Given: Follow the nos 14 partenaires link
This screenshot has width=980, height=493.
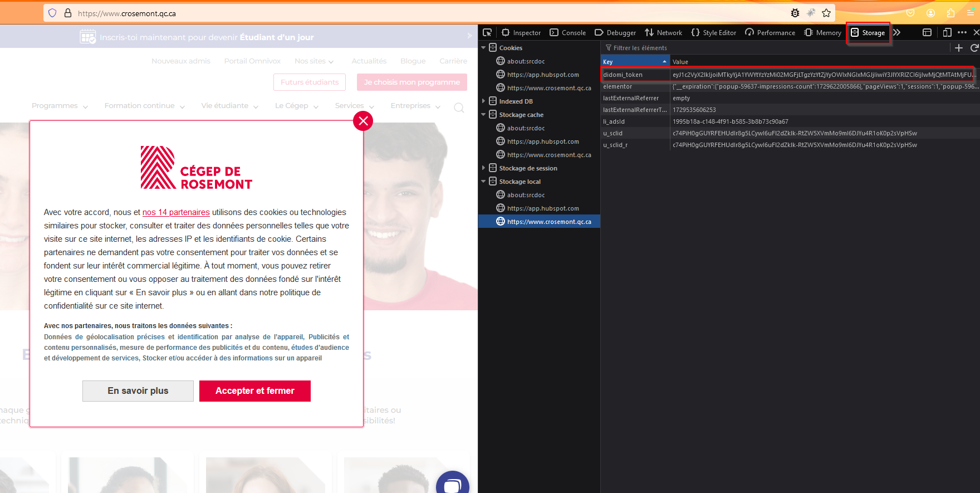Looking at the screenshot, I should (176, 212).
